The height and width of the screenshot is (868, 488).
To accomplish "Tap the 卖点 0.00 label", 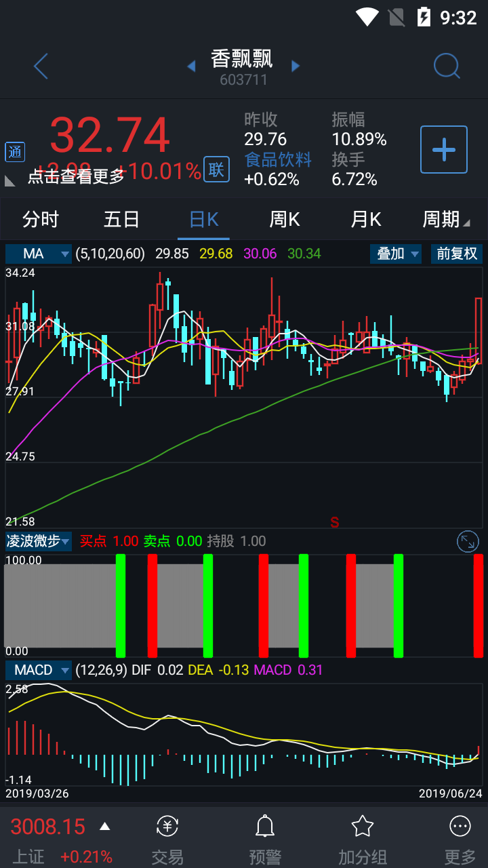I will [173, 541].
